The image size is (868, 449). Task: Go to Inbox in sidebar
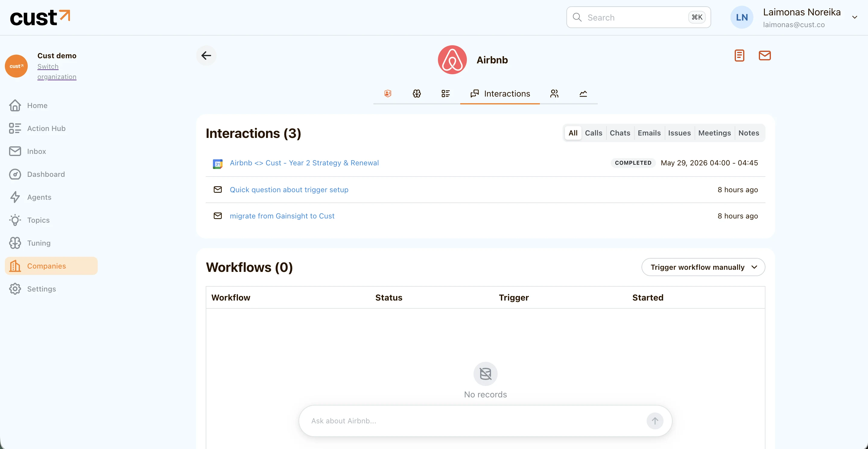point(51,151)
